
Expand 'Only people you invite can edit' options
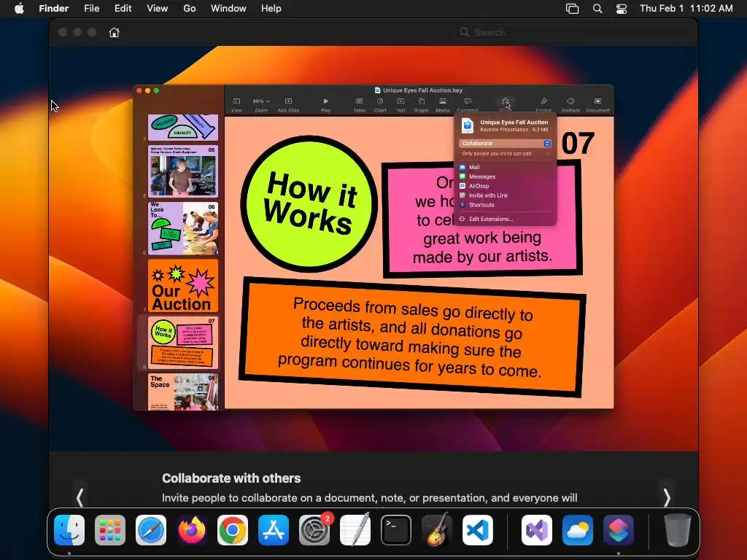(506, 154)
